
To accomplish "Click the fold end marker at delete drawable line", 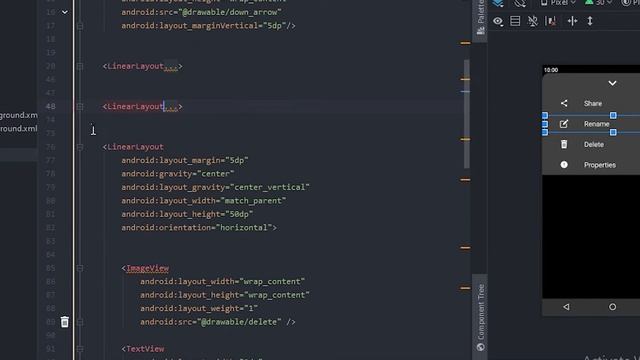I will 80,322.
